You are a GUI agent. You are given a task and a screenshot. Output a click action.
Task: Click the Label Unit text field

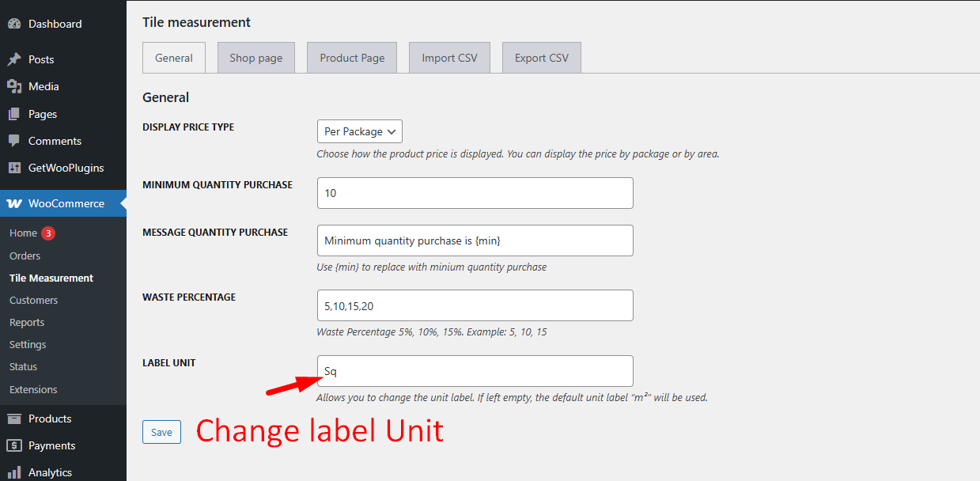pos(475,371)
